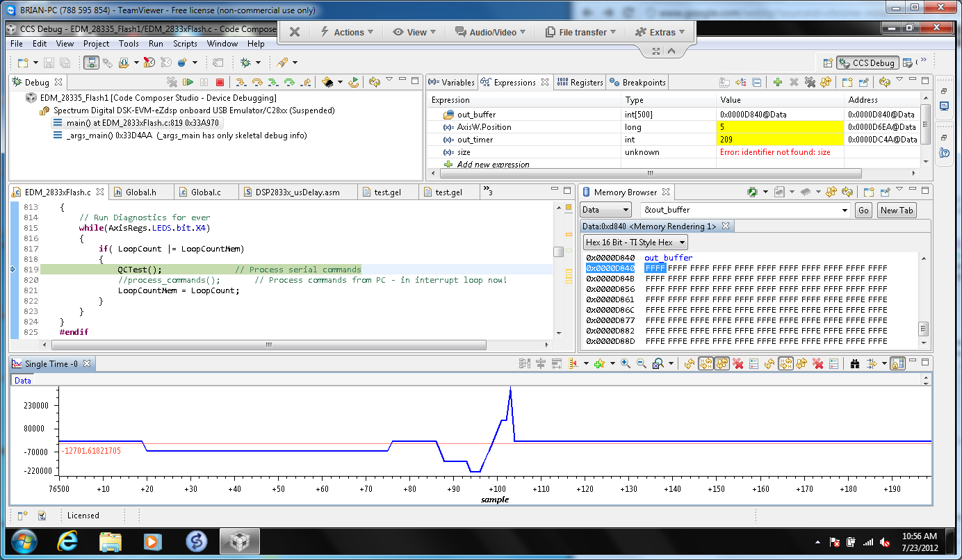Click Collapse All icon in Expressions toolbar
The image size is (962, 560).
(757, 82)
